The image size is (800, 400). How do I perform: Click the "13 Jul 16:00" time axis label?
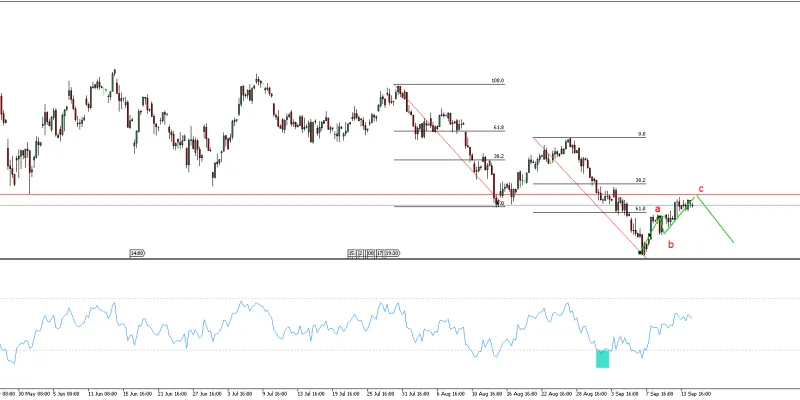[x=311, y=394]
